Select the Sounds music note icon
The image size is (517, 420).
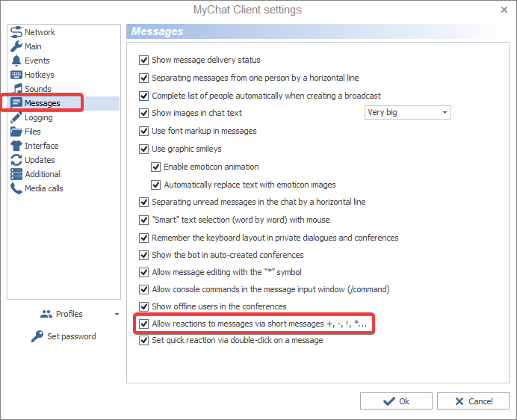[18, 89]
